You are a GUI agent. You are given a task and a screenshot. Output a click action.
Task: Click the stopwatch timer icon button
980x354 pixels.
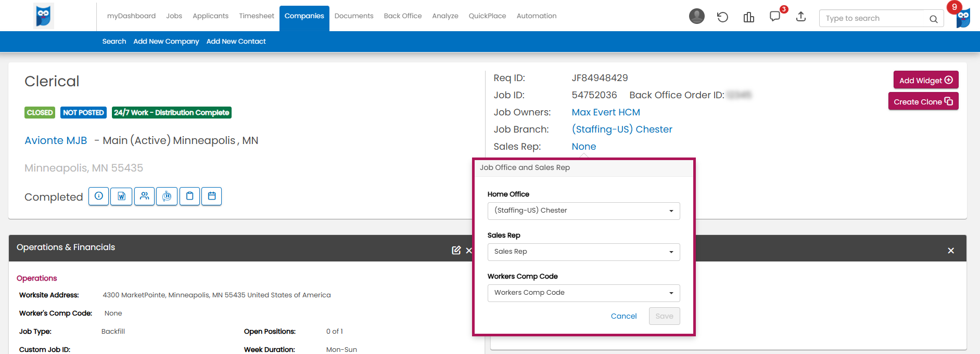pyautogui.click(x=167, y=196)
